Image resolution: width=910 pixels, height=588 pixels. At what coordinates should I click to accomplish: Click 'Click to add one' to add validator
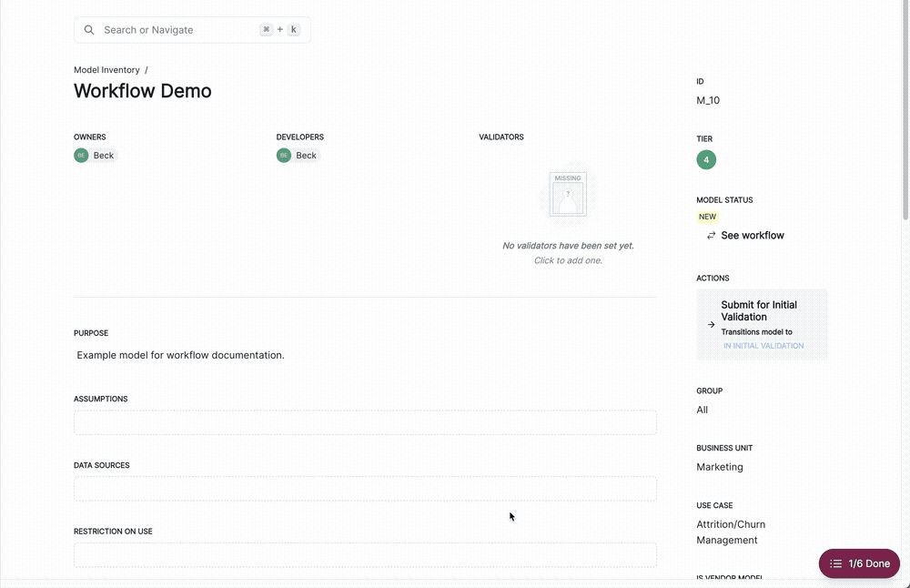pos(567,259)
